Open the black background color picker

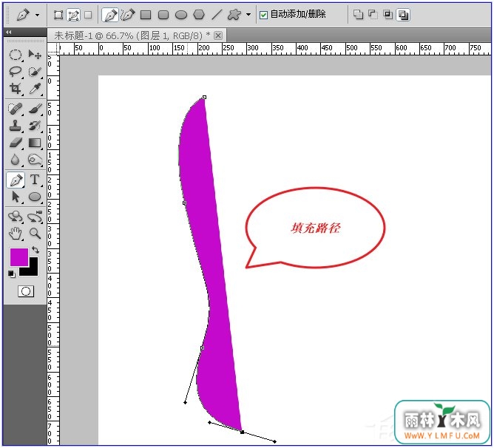click(33, 271)
